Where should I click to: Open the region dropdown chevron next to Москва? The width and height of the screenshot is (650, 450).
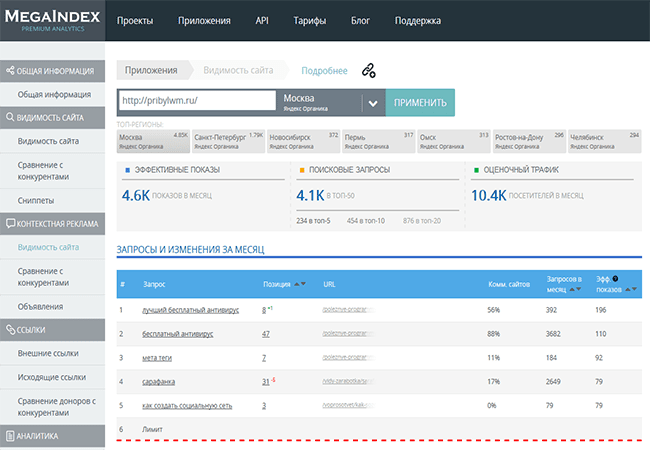click(x=373, y=103)
